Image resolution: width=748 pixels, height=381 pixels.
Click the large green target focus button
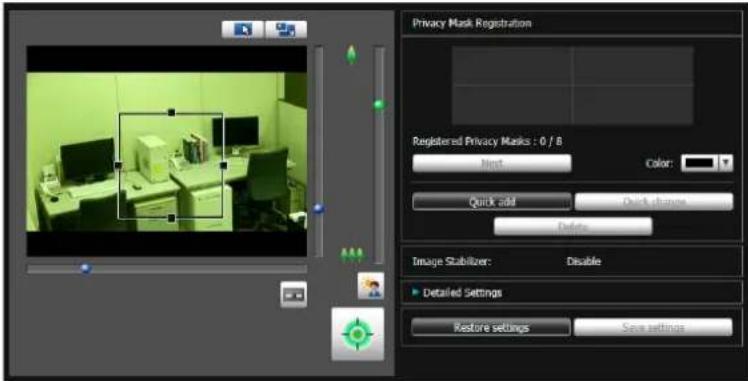click(x=357, y=334)
